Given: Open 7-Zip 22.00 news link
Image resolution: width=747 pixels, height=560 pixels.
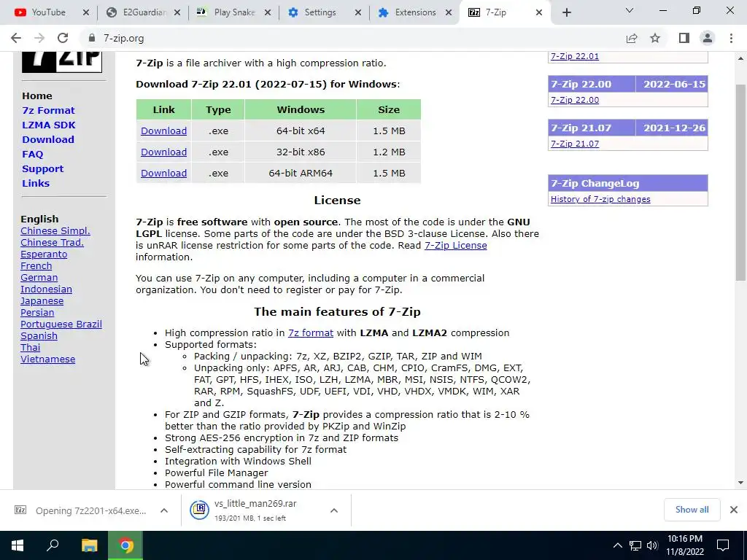Looking at the screenshot, I should click(x=575, y=100).
